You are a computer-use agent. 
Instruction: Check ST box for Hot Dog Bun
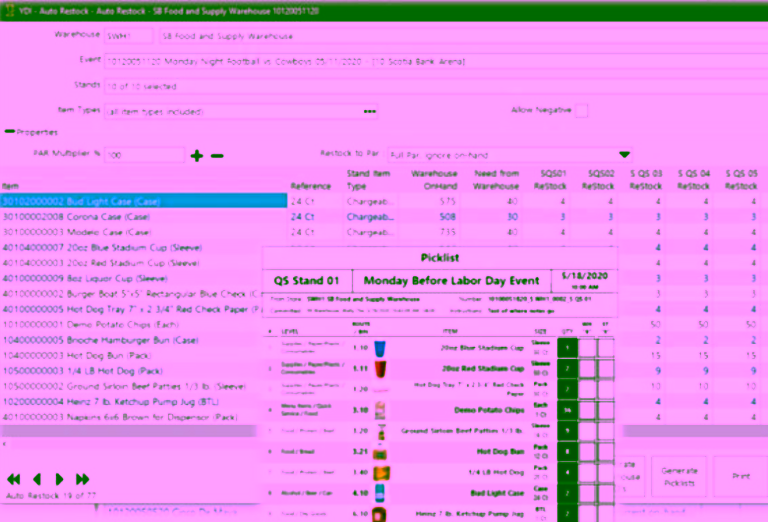(605, 452)
